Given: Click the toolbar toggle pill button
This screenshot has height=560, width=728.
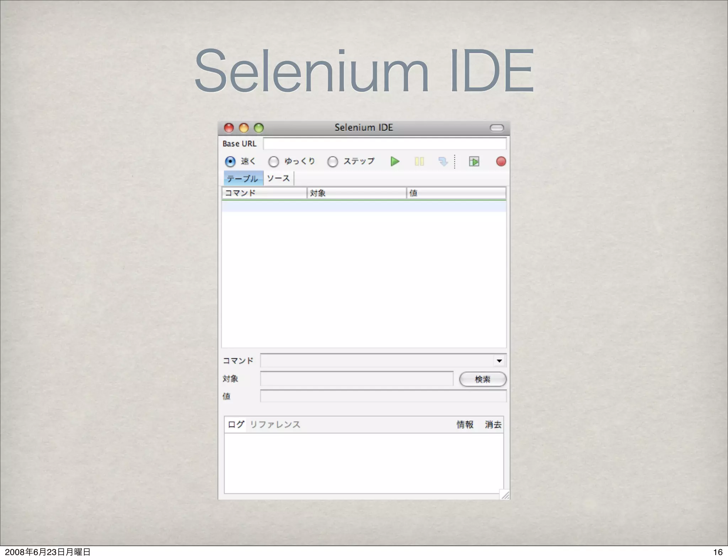Looking at the screenshot, I should pos(497,128).
